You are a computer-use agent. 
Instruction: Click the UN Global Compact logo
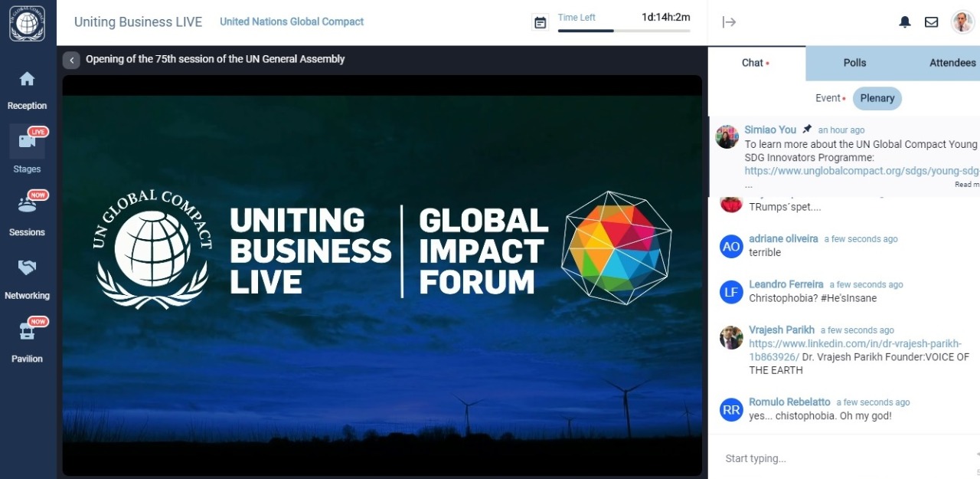(28, 23)
